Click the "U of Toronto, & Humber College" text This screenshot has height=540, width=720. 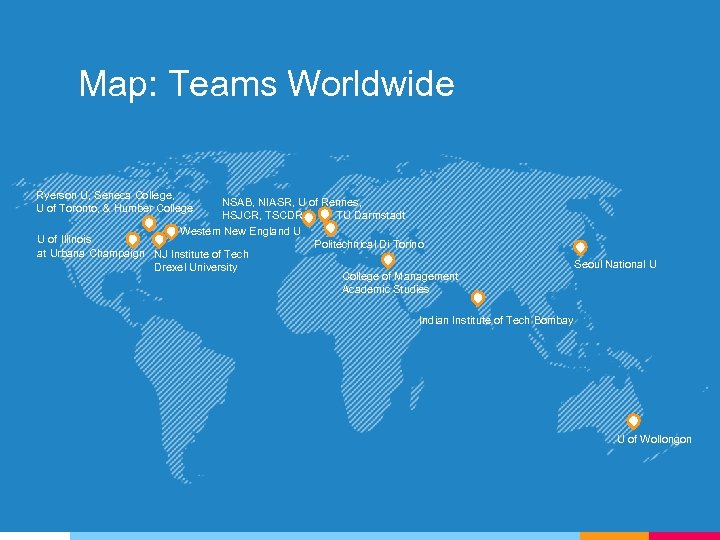pyautogui.click(x=115, y=208)
